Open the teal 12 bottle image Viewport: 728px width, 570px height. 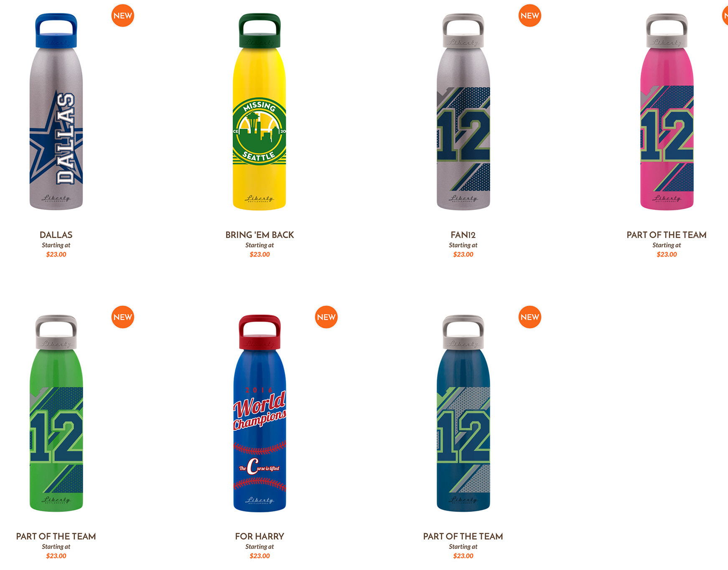(x=463, y=413)
